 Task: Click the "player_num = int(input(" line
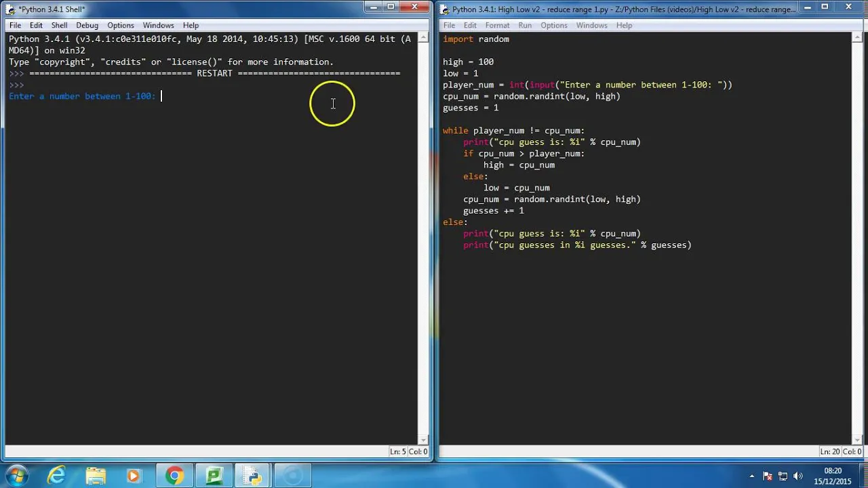click(587, 85)
